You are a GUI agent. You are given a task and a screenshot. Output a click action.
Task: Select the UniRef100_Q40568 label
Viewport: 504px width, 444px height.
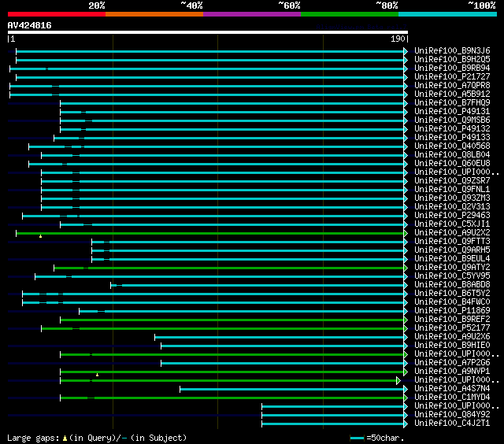coord(452,146)
